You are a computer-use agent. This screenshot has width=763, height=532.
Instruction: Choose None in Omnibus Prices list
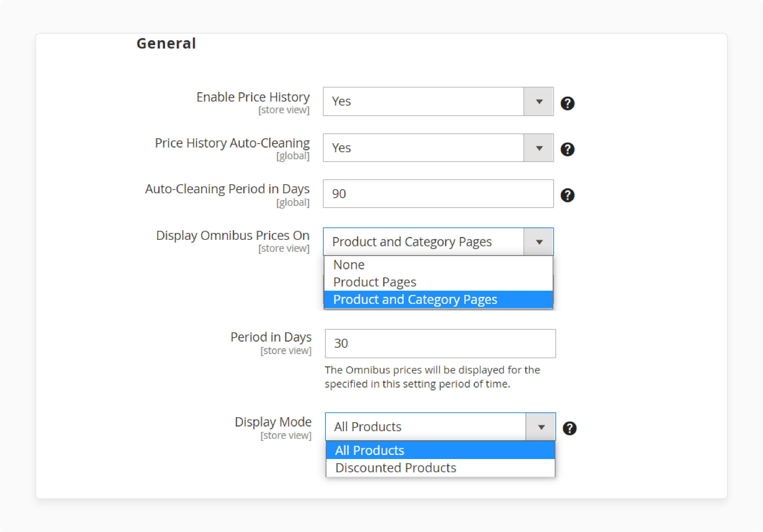coord(438,265)
